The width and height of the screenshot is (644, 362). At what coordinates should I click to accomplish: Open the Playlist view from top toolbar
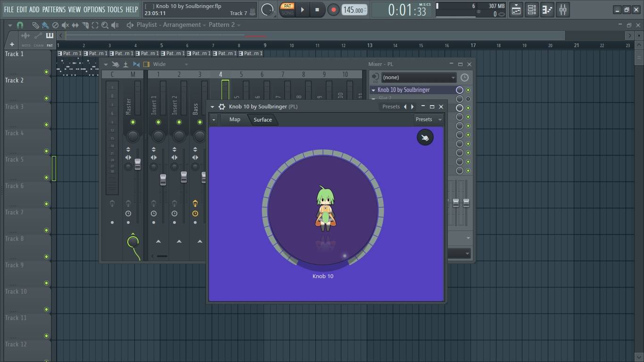(516, 9)
